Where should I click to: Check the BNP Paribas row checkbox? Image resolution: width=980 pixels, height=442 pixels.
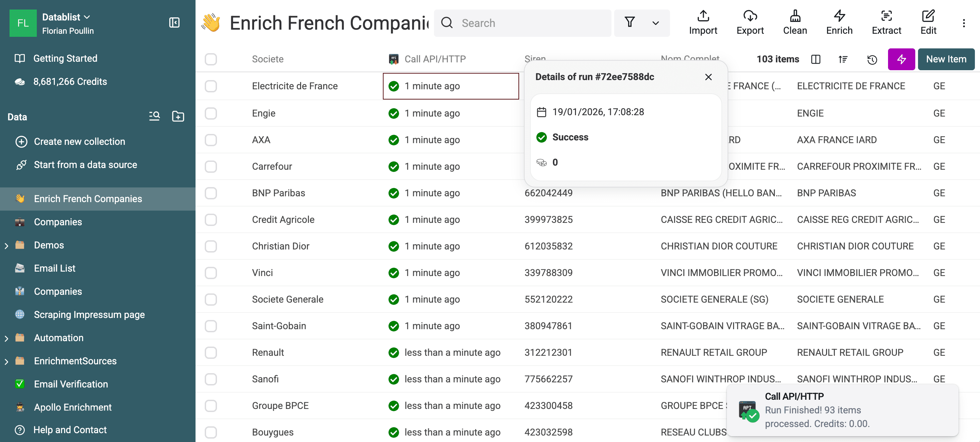[x=211, y=193]
